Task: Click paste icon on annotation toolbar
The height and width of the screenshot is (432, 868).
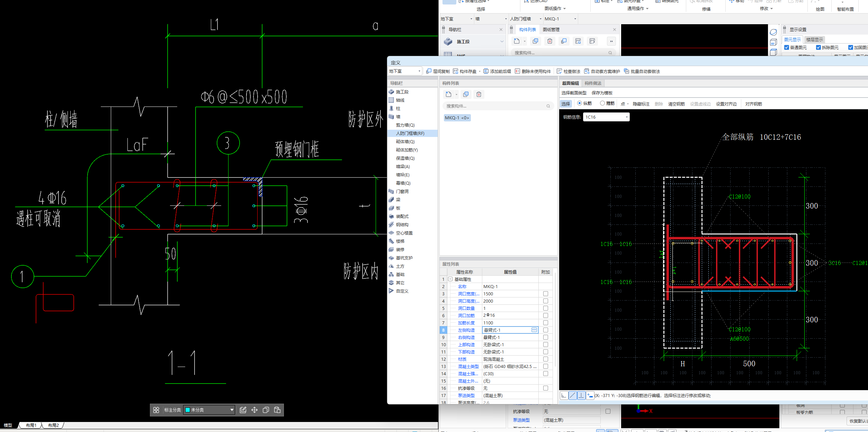Action: pyautogui.click(x=277, y=410)
